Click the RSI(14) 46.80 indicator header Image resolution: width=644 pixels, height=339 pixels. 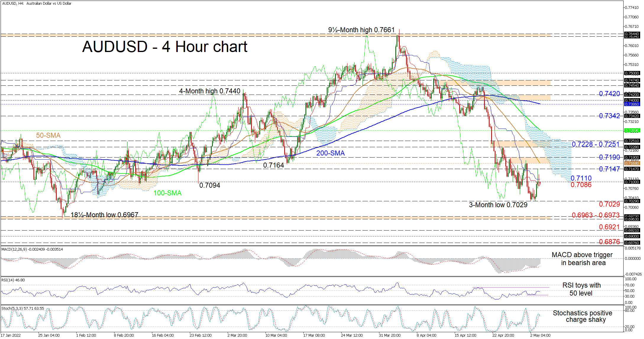point(13,280)
